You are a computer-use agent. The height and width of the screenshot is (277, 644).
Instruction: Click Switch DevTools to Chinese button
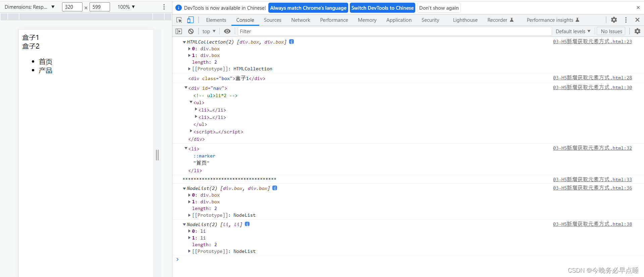coord(382,8)
